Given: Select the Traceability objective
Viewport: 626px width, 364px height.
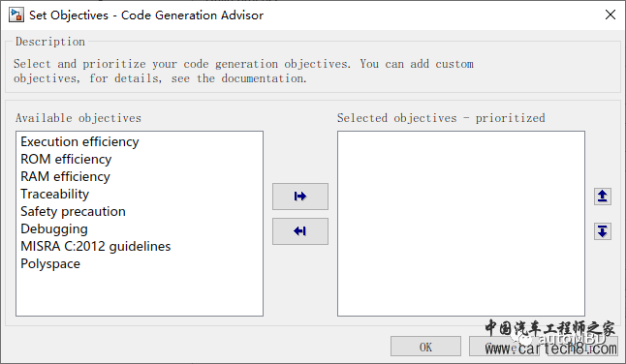Looking at the screenshot, I should click(x=55, y=194).
